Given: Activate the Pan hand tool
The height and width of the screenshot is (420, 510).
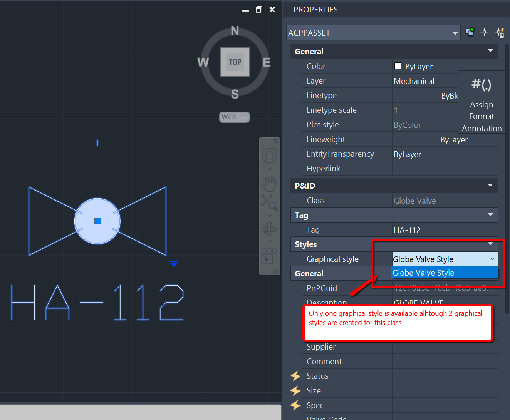Looking at the screenshot, I should [x=270, y=184].
